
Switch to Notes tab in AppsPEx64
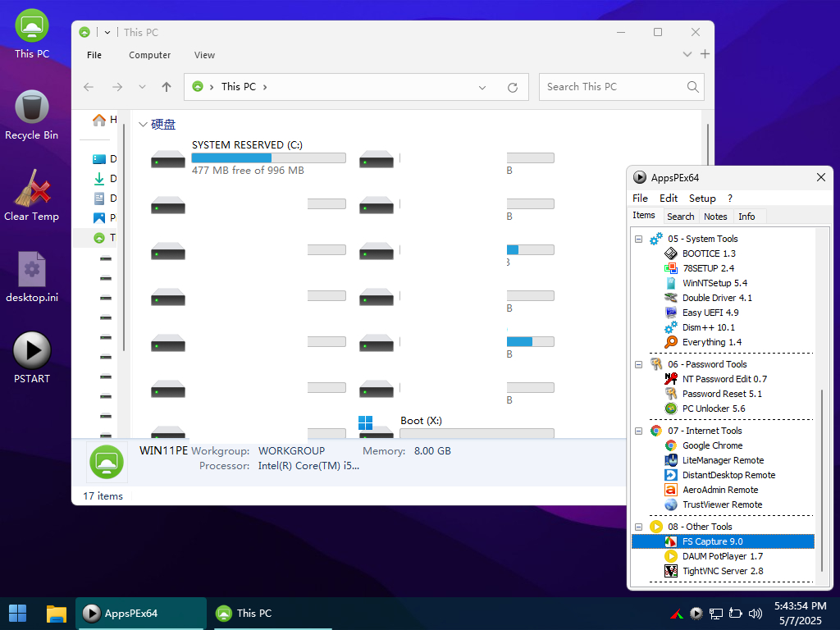click(715, 217)
